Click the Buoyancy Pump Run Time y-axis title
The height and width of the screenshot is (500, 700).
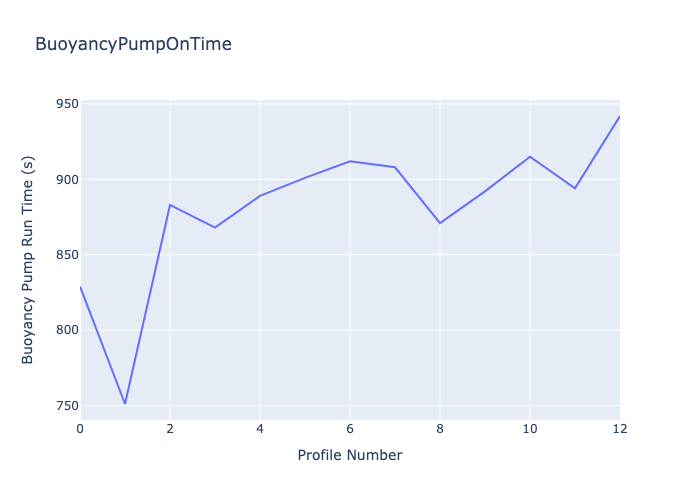(28, 260)
